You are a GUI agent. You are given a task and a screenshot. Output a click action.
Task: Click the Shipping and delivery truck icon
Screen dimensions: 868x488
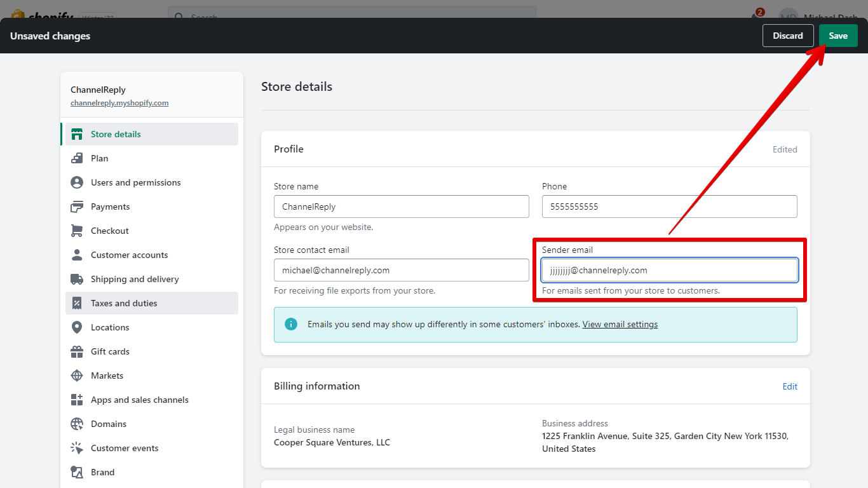77,279
